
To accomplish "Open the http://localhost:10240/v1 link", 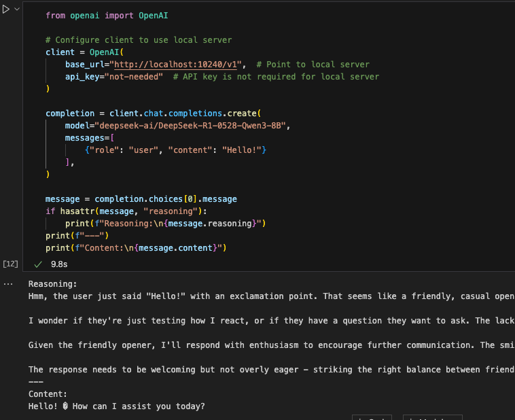I will click(175, 65).
